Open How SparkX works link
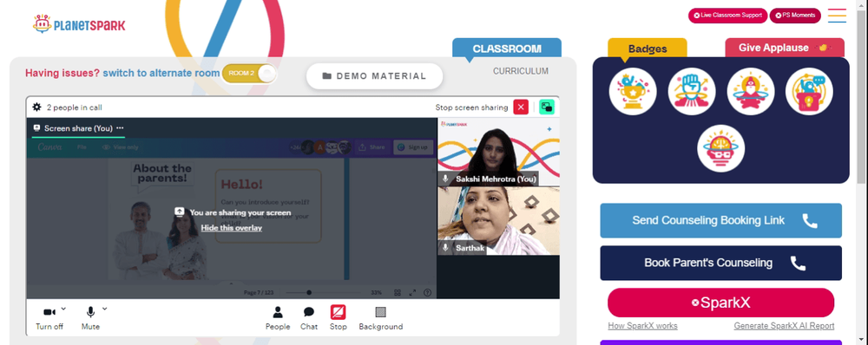Screen dimensions: 868x345 [x=642, y=326]
